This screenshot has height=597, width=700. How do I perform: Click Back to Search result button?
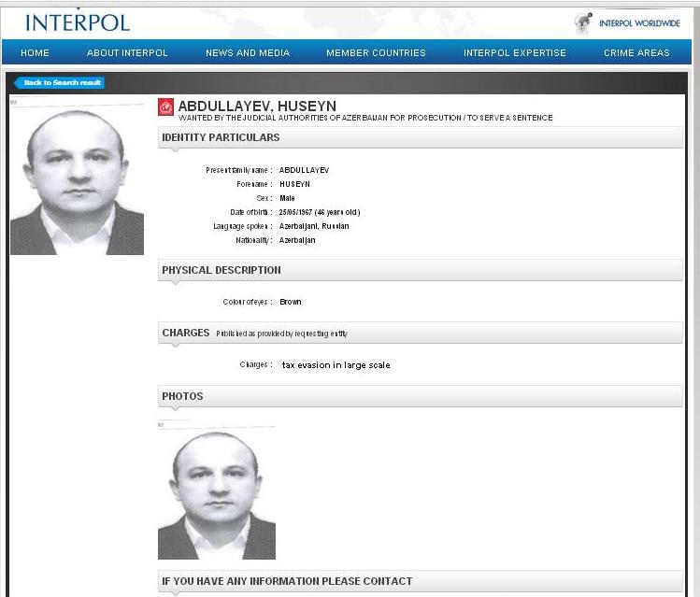click(60, 82)
